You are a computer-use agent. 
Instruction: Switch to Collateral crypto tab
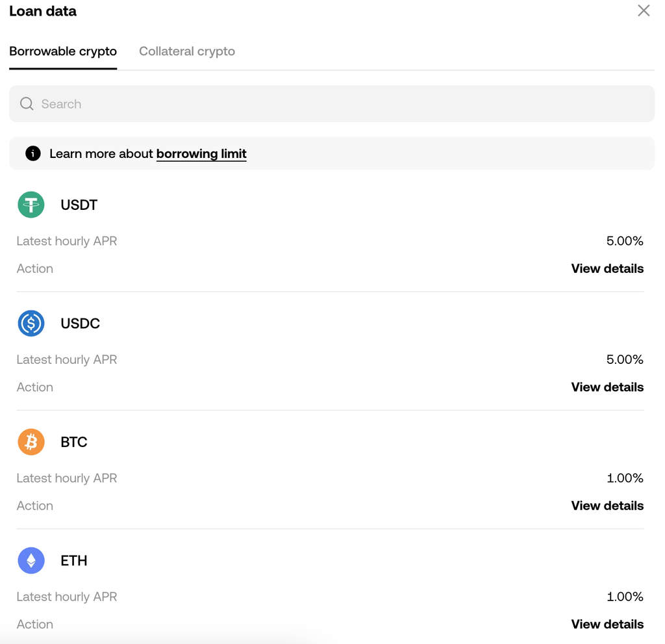(187, 51)
